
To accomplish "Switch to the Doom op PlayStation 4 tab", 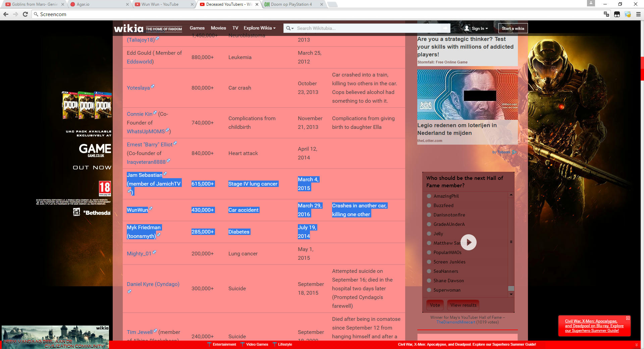I will (x=293, y=4).
